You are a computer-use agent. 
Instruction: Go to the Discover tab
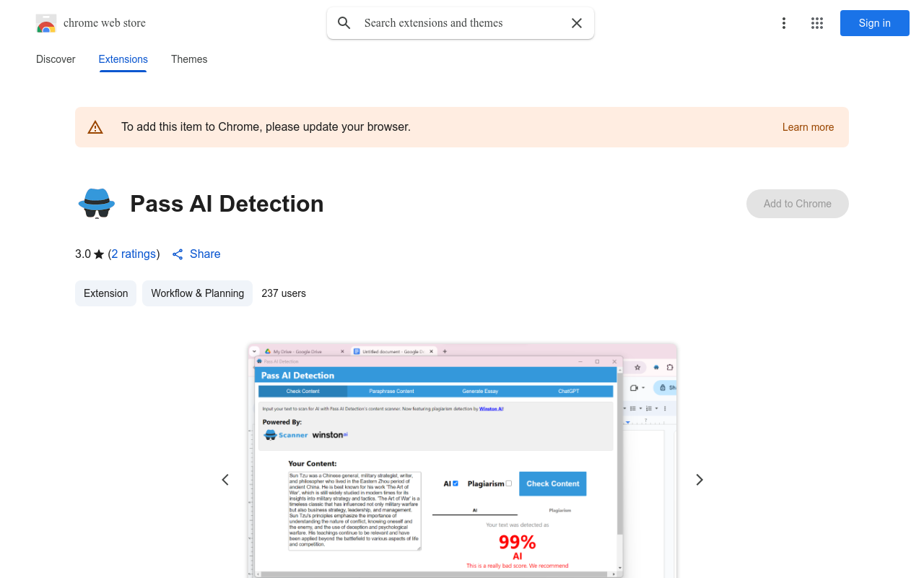tap(56, 59)
